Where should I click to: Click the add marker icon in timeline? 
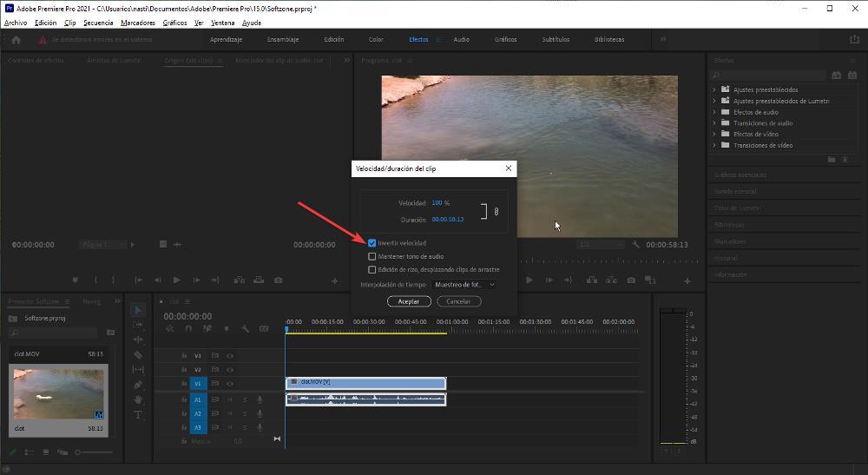click(x=226, y=329)
